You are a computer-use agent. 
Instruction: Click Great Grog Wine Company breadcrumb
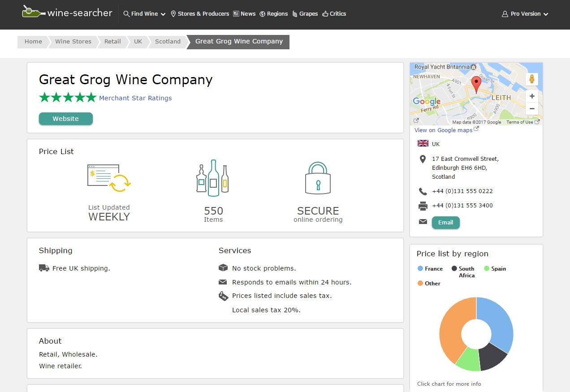(239, 42)
